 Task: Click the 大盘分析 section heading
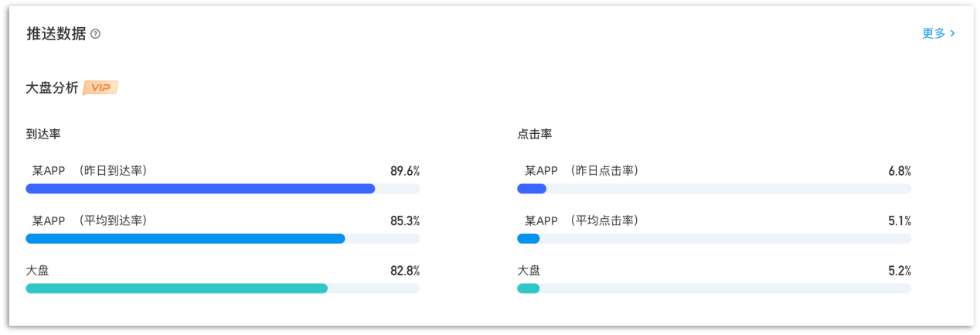(53, 87)
